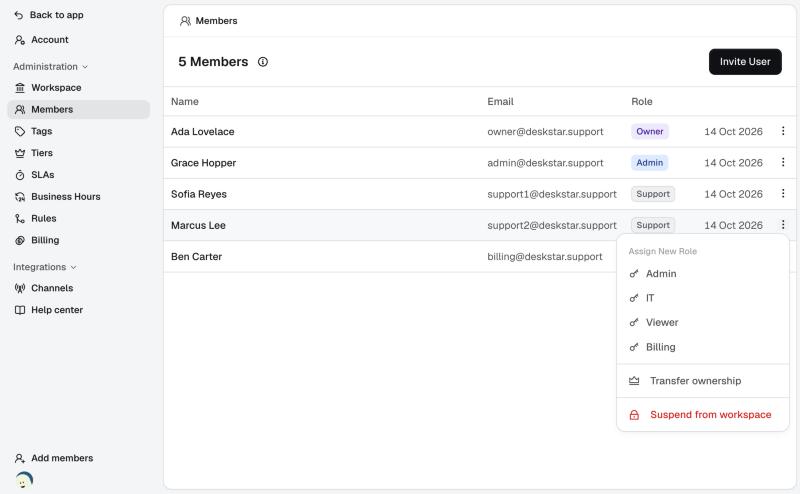The width and height of the screenshot is (800, 494).
Task: Click the Members header people icon
Action: click(185, 21)
